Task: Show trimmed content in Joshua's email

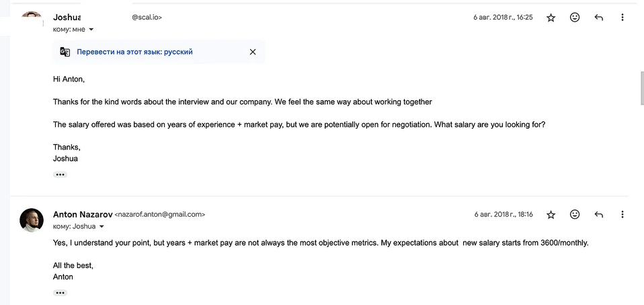Action: pyautogui.click(x=60, y=174)
